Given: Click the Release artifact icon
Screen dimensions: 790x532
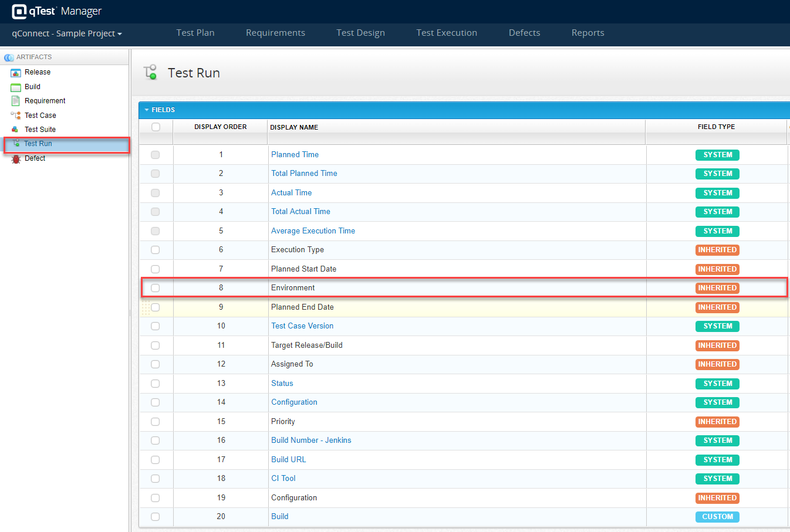Looking at the screenshot, I should 16,72.
